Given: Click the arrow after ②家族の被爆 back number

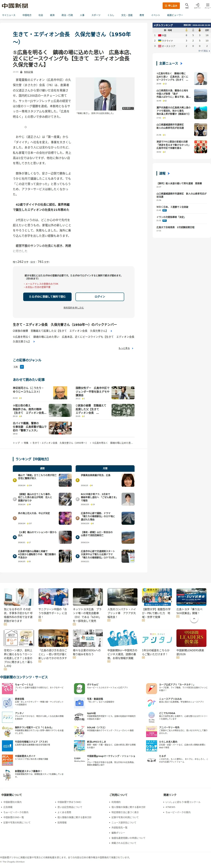Looking at the screenshot, I should pos(111,331).
